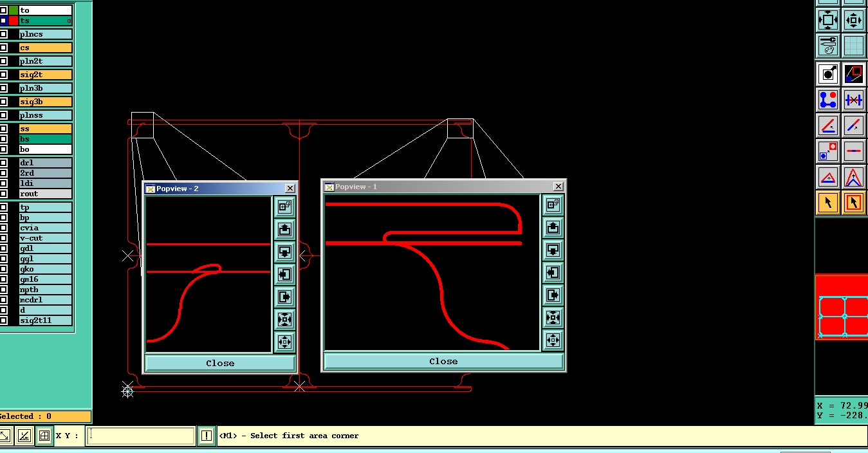The height and width of the screenshot is (453, 868).
Task: Click zoom-out icon in Popview - 1
Action: [x=553, y=340]
